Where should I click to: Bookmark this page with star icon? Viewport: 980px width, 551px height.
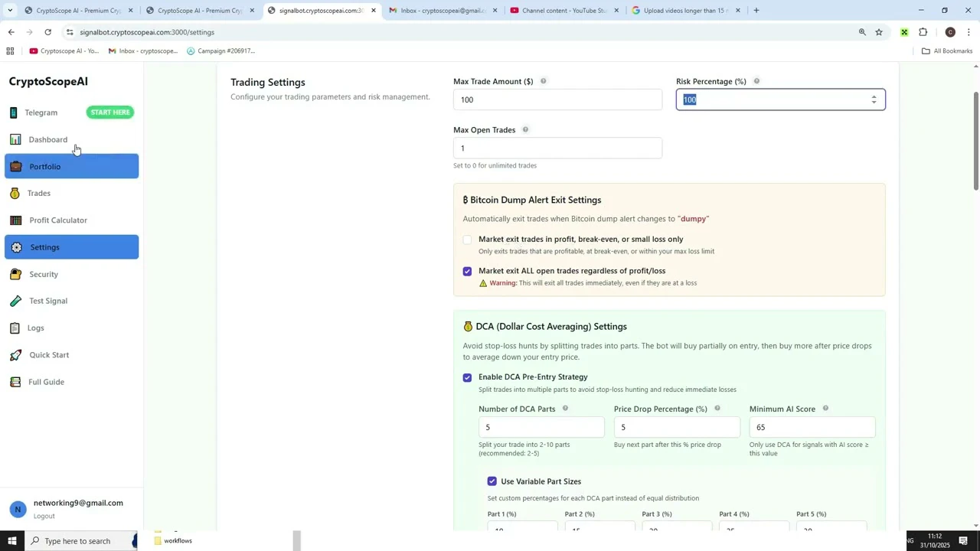[879, 32]
